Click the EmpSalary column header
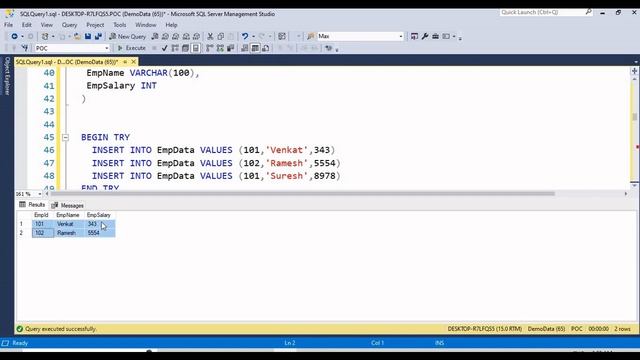The image size is (640, 360). [99, 215]
